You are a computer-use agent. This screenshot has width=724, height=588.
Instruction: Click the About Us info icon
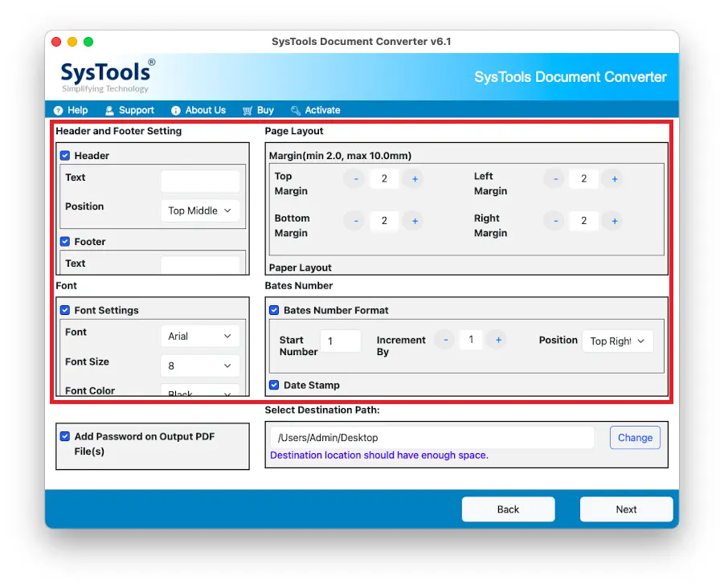tap(176, 110)
